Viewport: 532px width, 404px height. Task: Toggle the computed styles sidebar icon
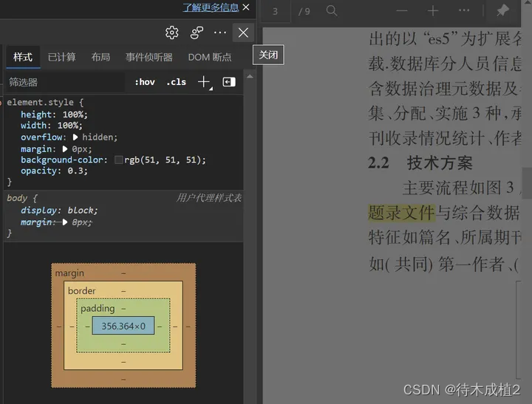click(229, 82)
